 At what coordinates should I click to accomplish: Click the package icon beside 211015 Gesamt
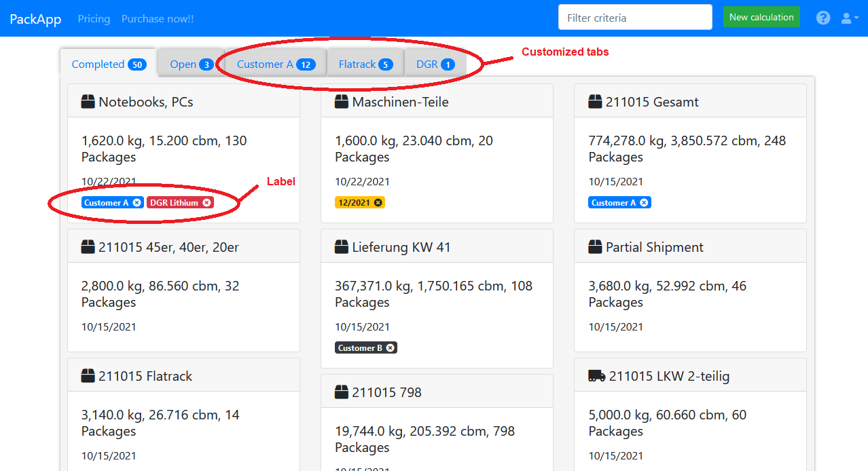pyautogui.click(x=594, y=101)
